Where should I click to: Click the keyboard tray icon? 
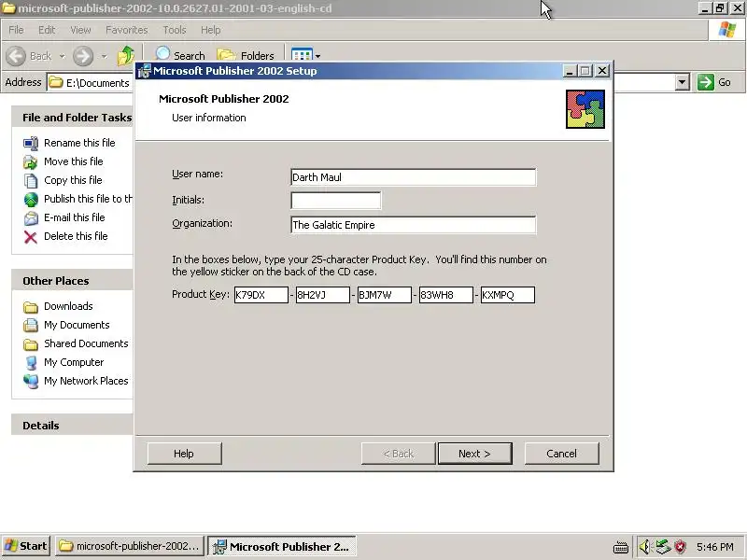coord(620,548)
